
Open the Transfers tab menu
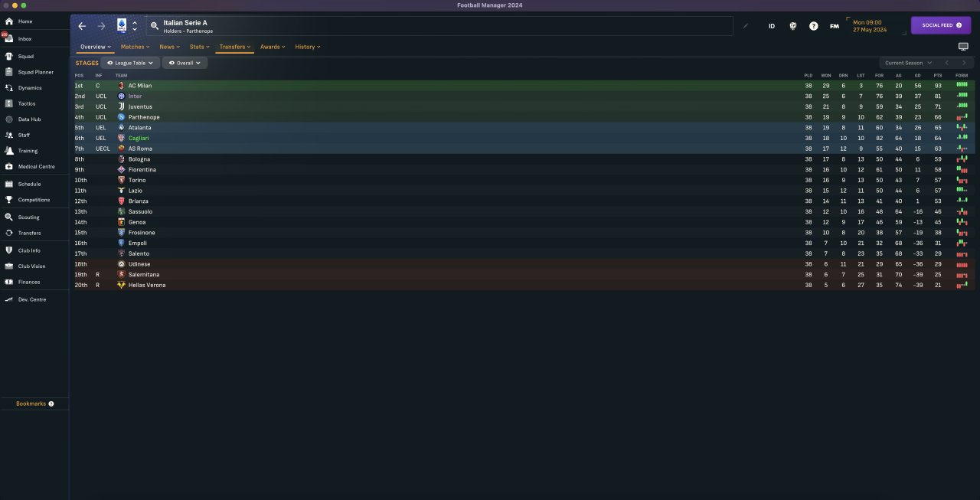point(234,47)
